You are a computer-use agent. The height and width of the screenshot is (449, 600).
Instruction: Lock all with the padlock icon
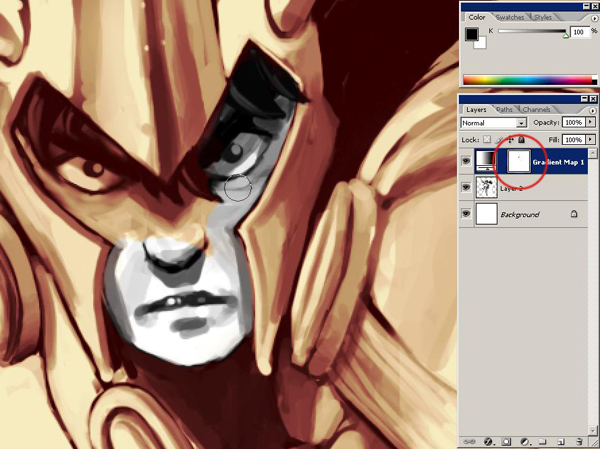pos(521,140)
